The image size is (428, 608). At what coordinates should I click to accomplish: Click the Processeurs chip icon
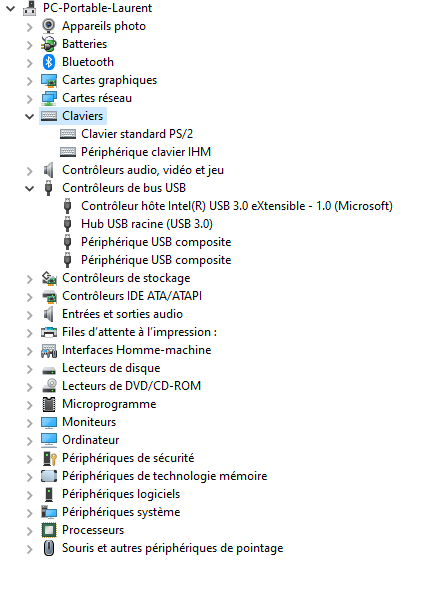[48, 530]
